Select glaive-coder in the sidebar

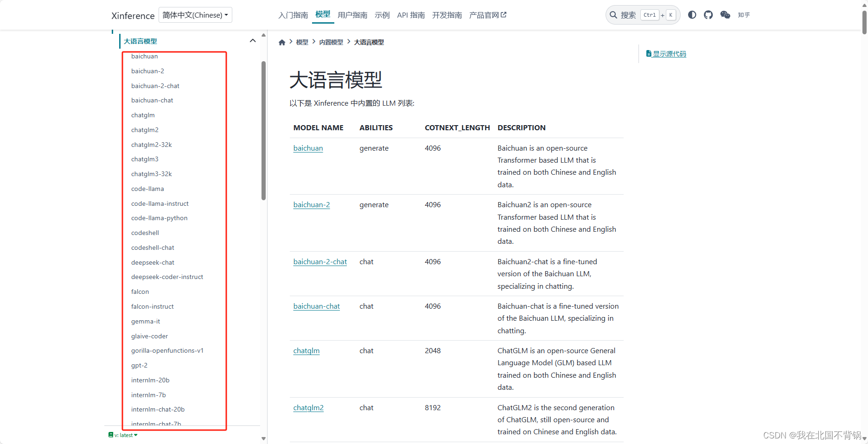(149, 336)
